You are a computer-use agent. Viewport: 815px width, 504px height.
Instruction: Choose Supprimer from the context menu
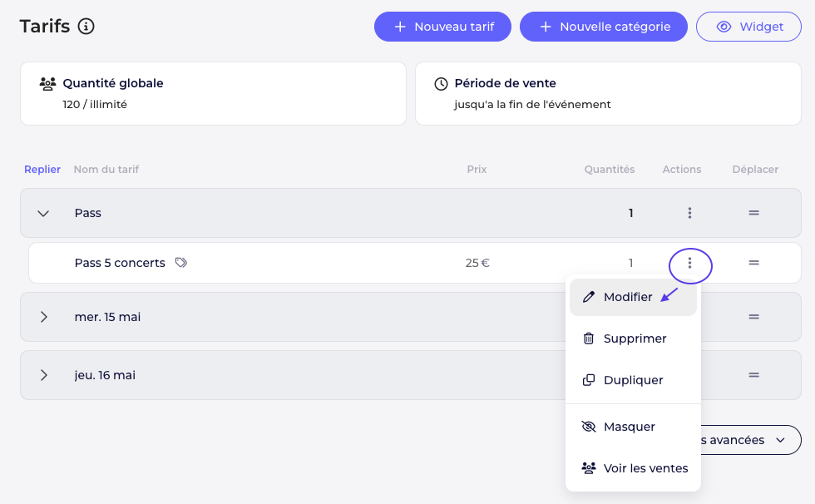635,338
